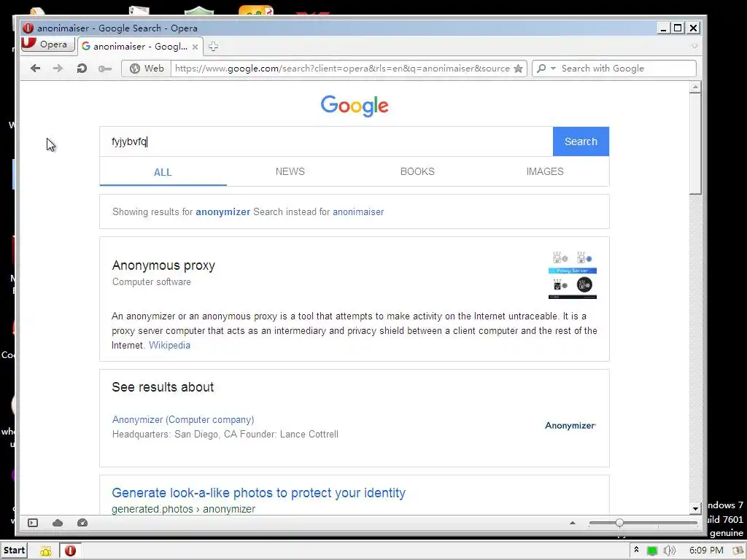
Task: Click the blue Search button
Action: pos(581,141)
